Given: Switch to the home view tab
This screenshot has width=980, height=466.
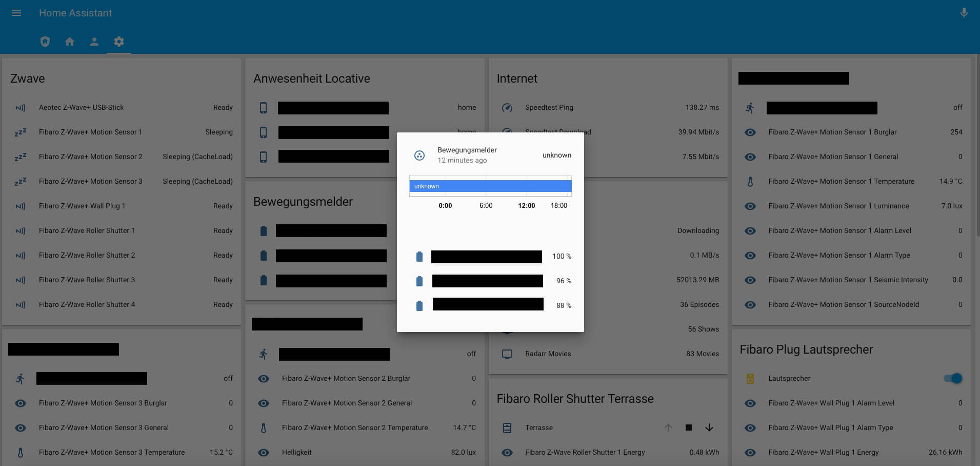Looking at the screenshot, I should (x=70, y=42).
